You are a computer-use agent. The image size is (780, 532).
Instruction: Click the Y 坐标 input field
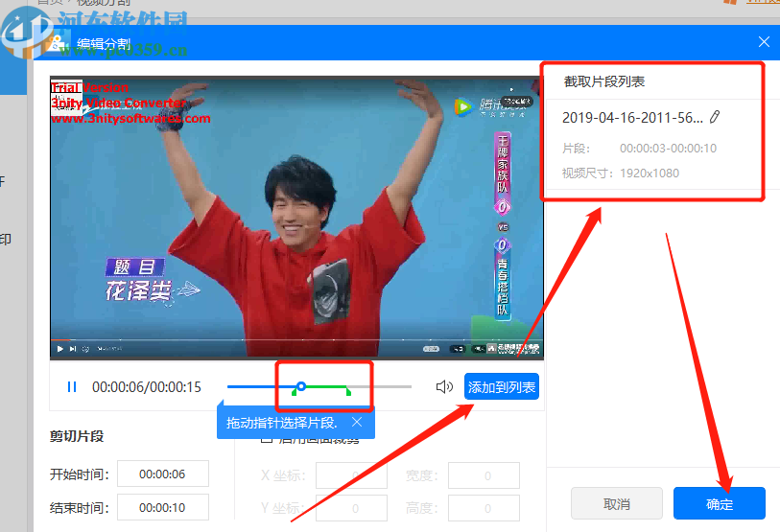point(351,508)
